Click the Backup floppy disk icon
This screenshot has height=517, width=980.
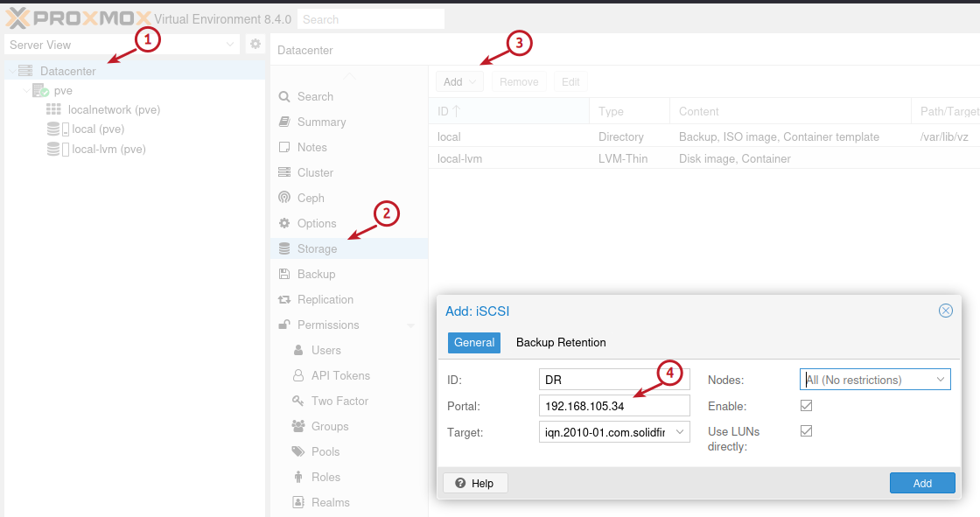[284, 274]
